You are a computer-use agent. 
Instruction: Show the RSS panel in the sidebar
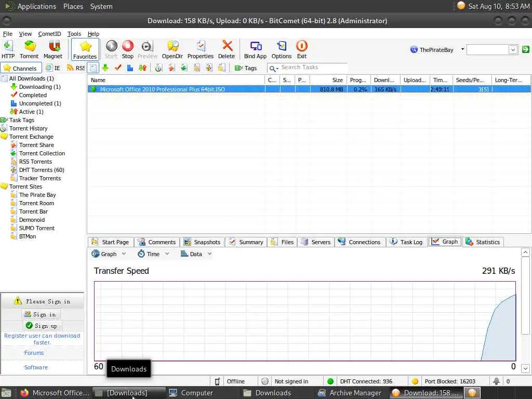(x=76, y=68)
